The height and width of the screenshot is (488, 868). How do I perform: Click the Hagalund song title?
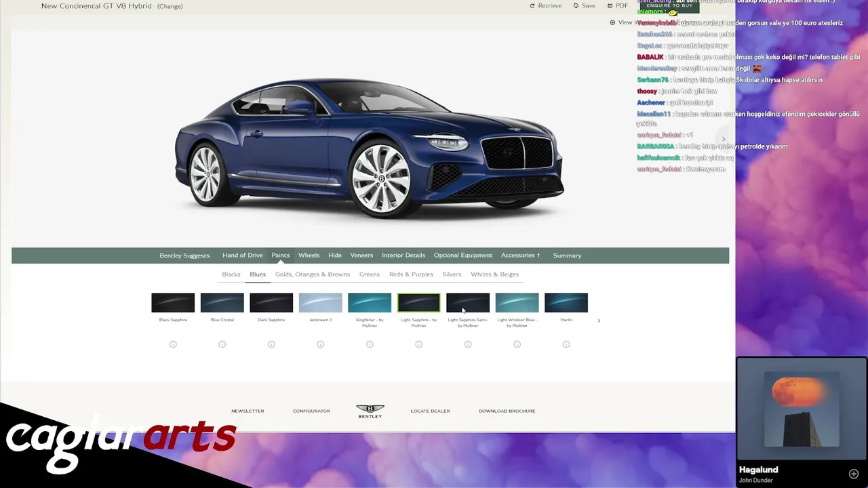(758, 470)
